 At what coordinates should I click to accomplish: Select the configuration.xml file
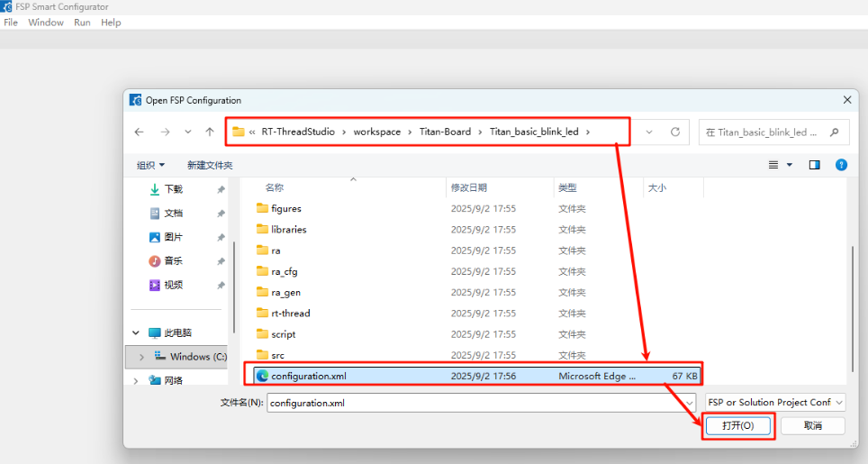tap(307, 376)
